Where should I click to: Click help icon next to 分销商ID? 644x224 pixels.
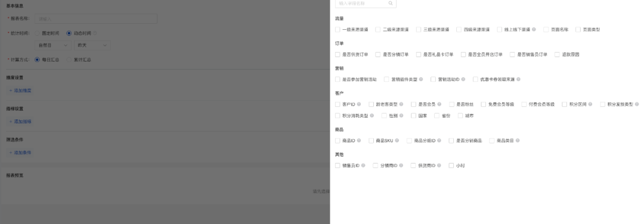click(401, 165)
